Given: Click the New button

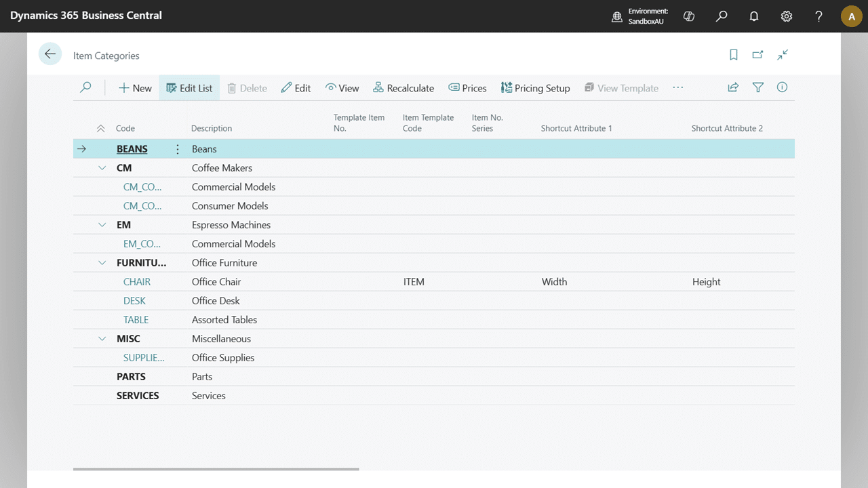Looking at the screenshot, I should click(x=135, y=88).
